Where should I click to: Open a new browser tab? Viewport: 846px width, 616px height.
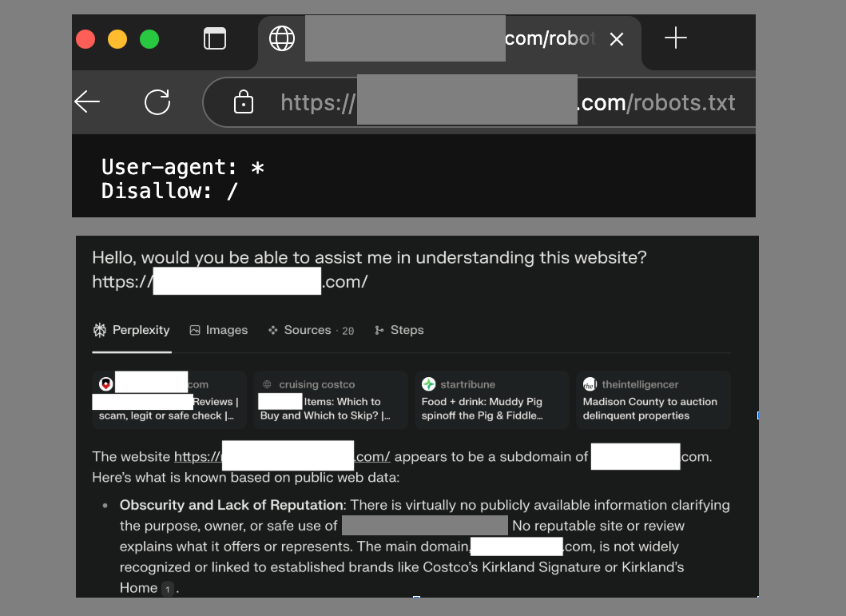676,38
